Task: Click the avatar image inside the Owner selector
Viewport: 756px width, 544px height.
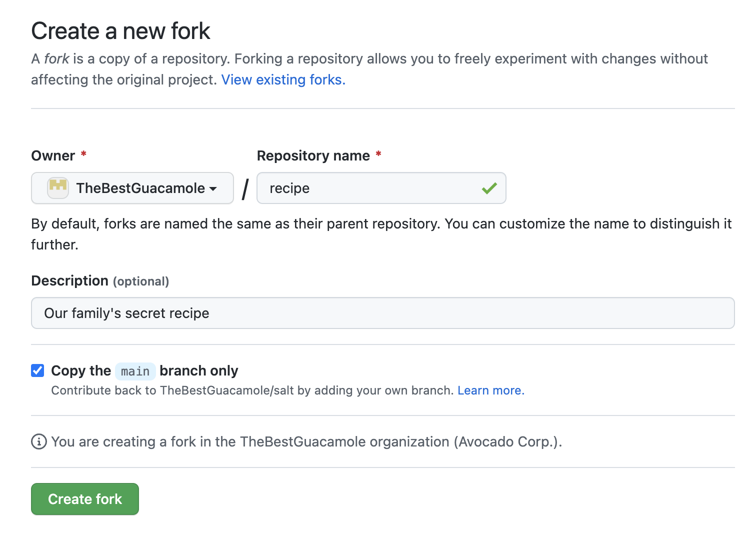Action: click(x=57, y=188)
